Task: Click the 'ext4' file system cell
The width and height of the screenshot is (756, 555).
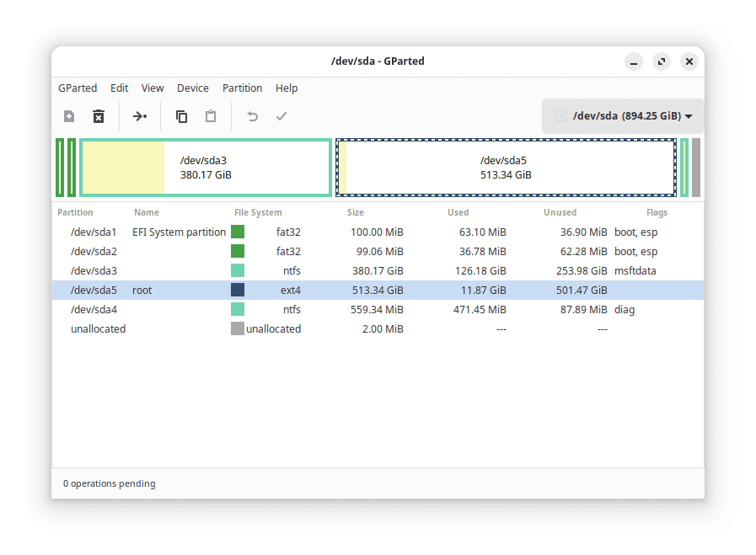Action: coord(291,290)
